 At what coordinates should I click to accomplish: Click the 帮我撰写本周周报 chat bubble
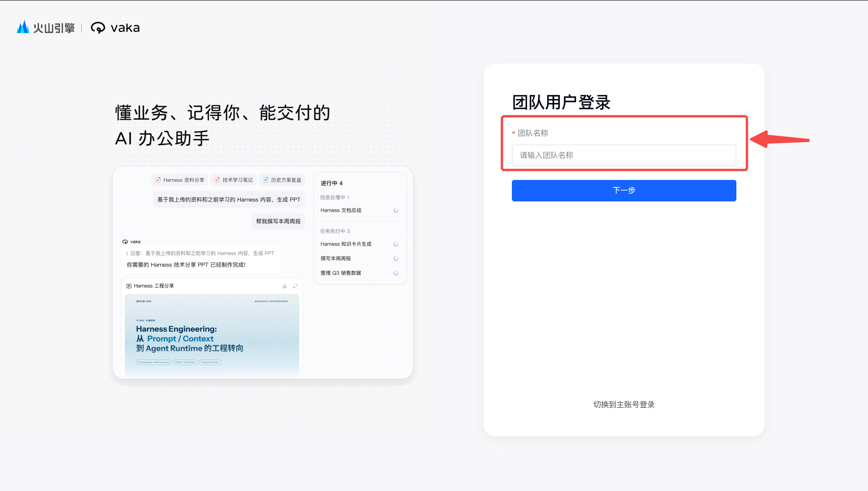point(278,221)
